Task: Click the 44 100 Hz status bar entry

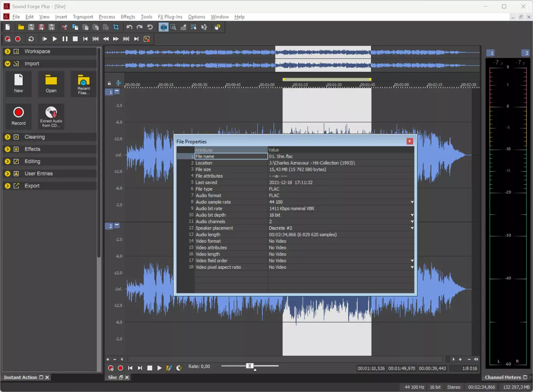Action: 414,387
